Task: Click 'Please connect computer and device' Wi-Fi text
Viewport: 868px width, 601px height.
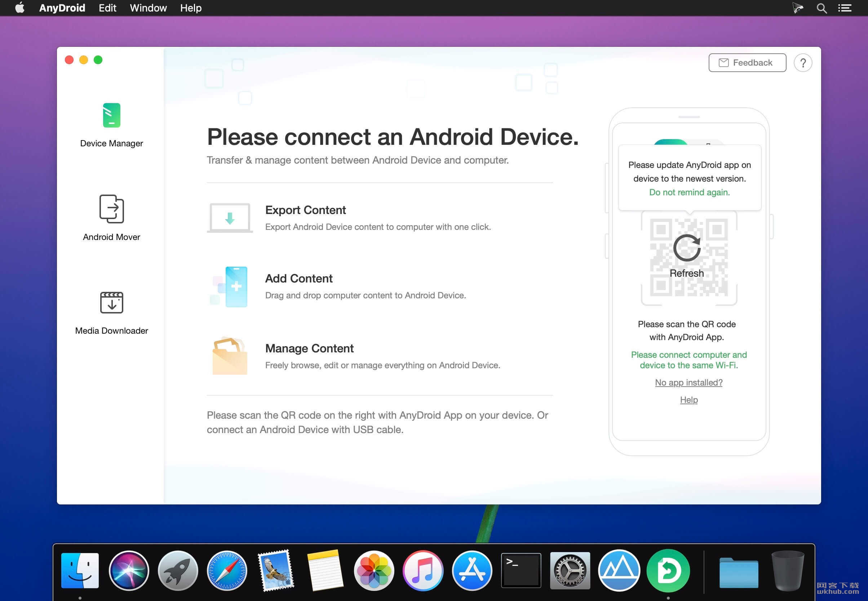Action: click(x=689, y=360)
